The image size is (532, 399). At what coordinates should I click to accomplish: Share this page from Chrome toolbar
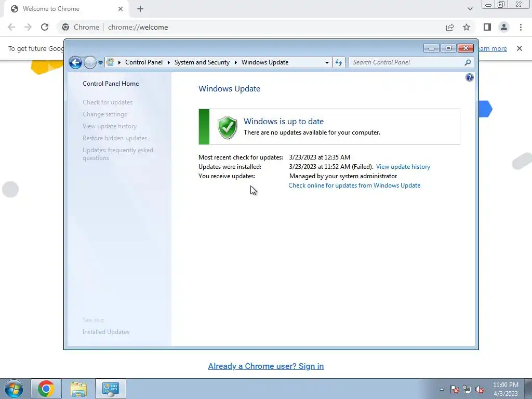coord(450,27)
